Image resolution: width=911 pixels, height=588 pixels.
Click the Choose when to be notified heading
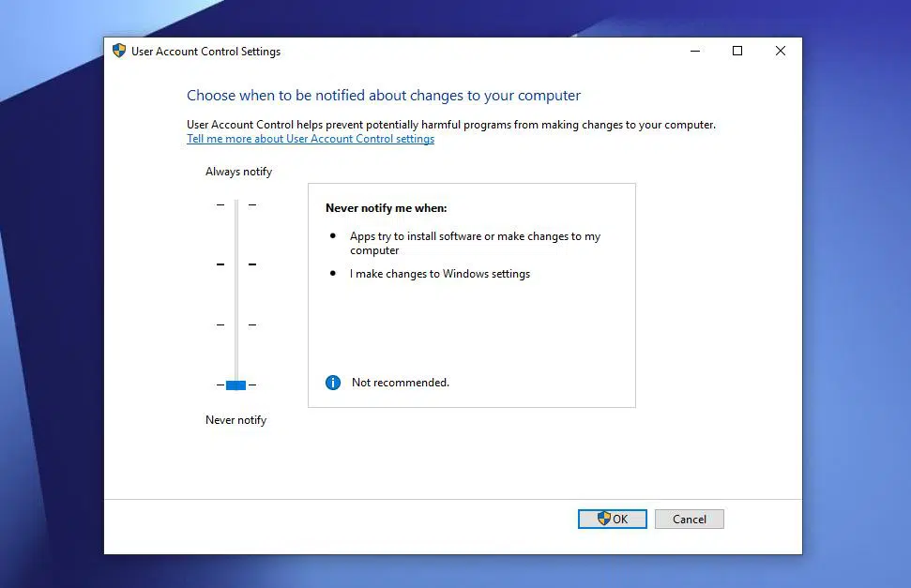(x=384, y=96)
